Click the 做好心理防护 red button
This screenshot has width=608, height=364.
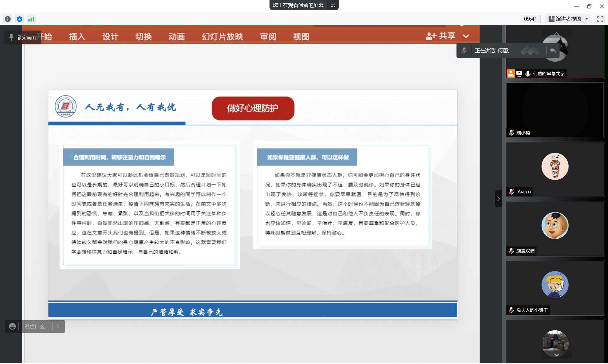click(253, 108)
